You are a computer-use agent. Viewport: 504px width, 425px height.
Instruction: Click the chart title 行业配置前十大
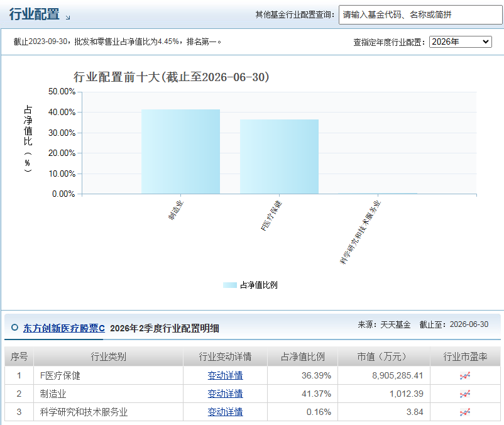(x=172, y=77)
